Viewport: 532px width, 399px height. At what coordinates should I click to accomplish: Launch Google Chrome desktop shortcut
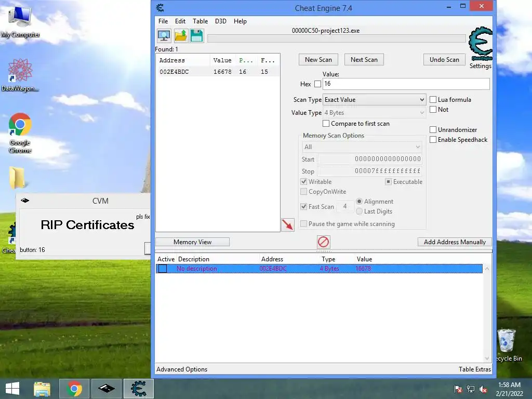tap(20, 133)
